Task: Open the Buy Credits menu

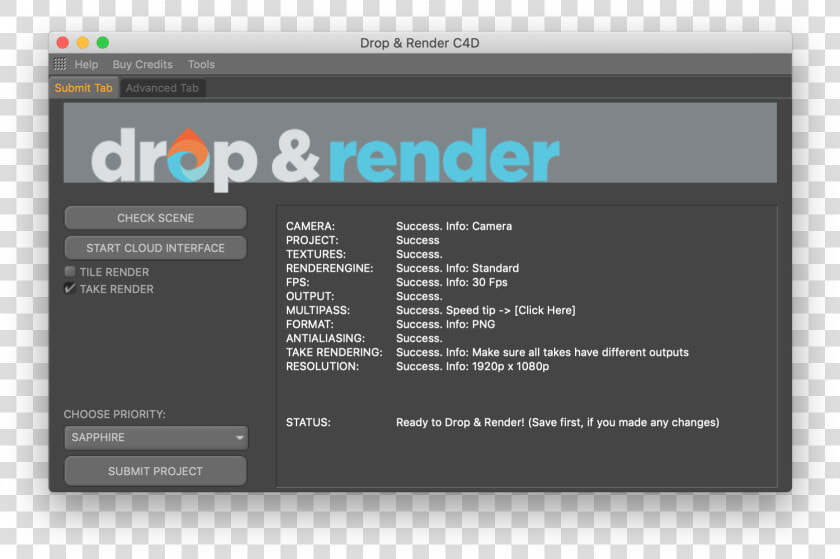Action: 142,64
